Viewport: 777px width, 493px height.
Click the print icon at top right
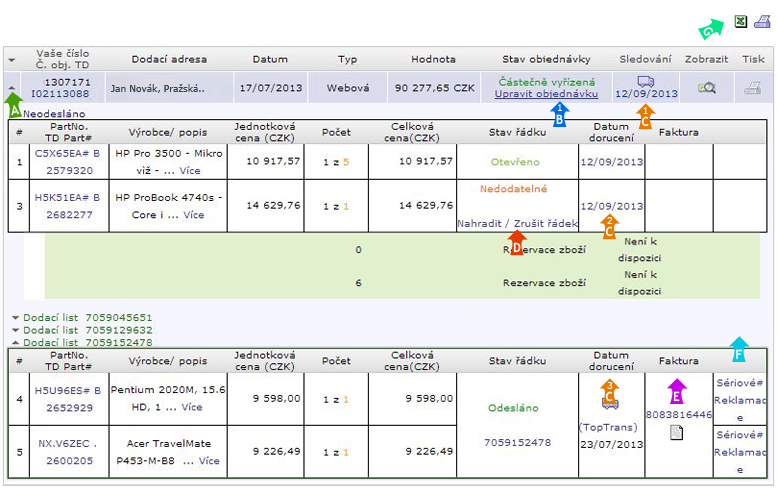[x=762, y=22]
